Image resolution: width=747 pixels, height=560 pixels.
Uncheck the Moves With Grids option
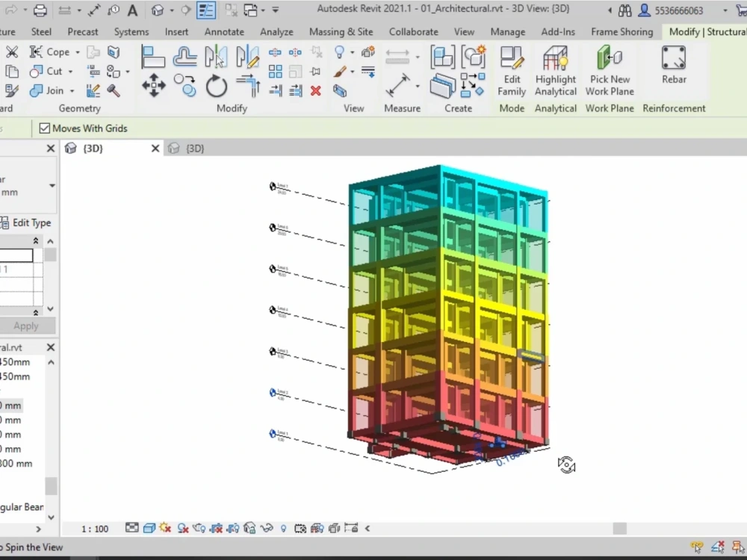click(45, 128)
